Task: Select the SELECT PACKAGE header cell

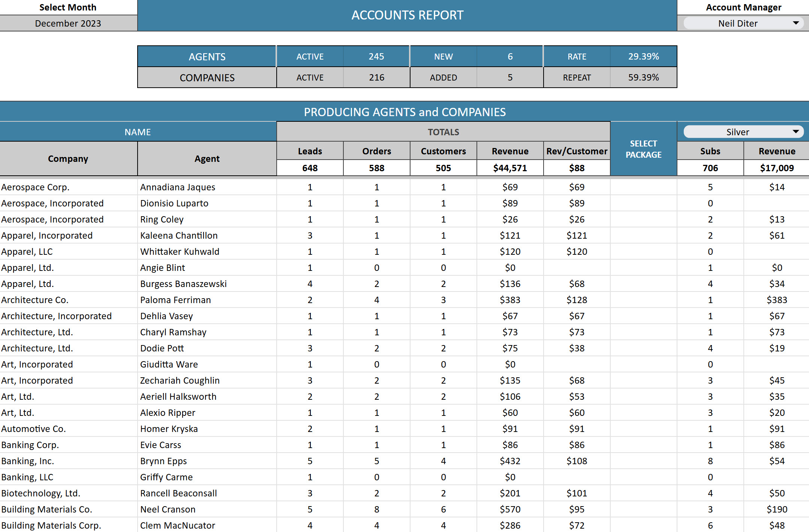Action: pyautogui.click(x=644, y=149)
